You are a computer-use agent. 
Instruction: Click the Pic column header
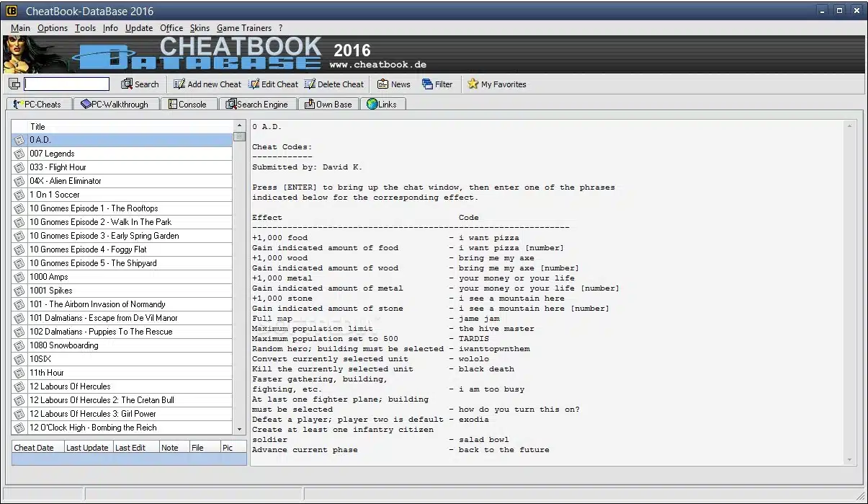233,447
